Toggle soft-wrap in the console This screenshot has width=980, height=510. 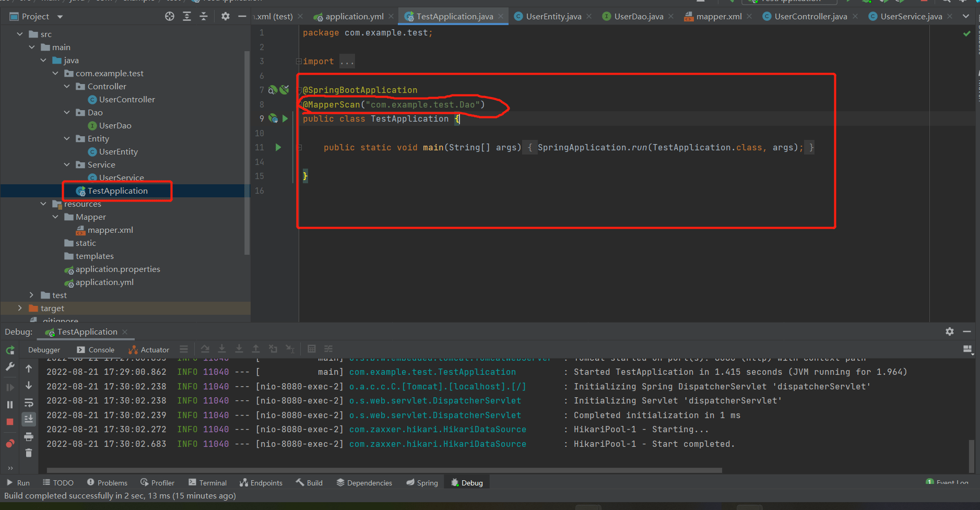click(29, 403)
